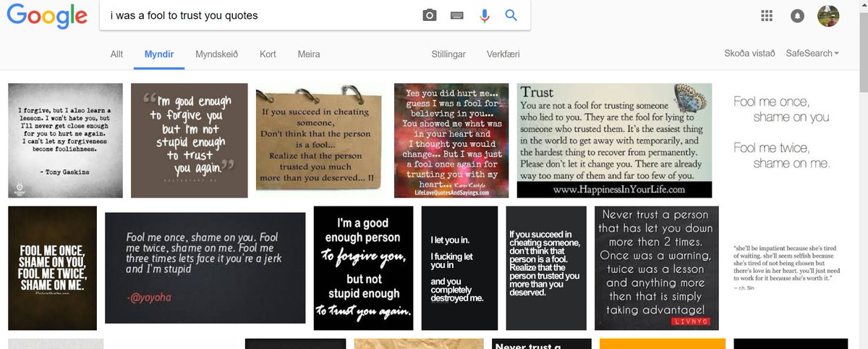This screenshot has width=868, height=349.
Task: Click the blue search magnifier button
Action: pyautogui.click(x=511, y=15)
